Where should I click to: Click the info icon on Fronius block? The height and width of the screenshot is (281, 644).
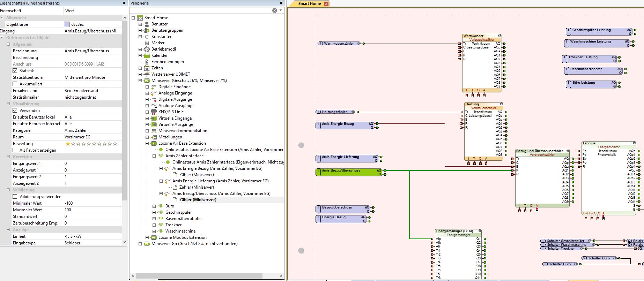pos(634,143)
